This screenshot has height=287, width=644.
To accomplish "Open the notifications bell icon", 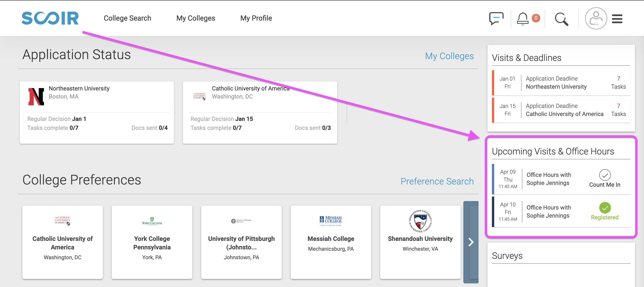I will tap(523, 19).
